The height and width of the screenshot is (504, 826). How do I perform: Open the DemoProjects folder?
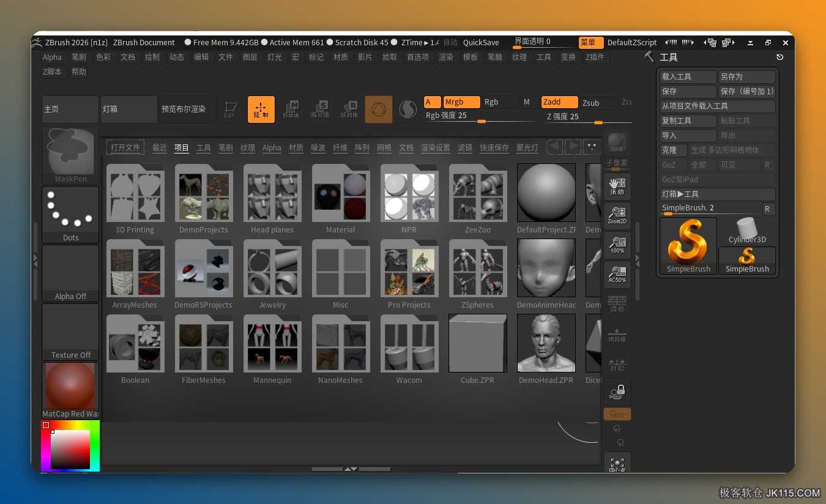pyautogui.click(x=204, y=199)
